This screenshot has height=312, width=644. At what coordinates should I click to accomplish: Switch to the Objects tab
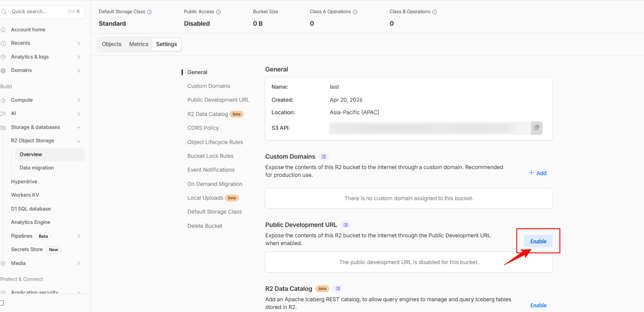(x=112, y=44)
